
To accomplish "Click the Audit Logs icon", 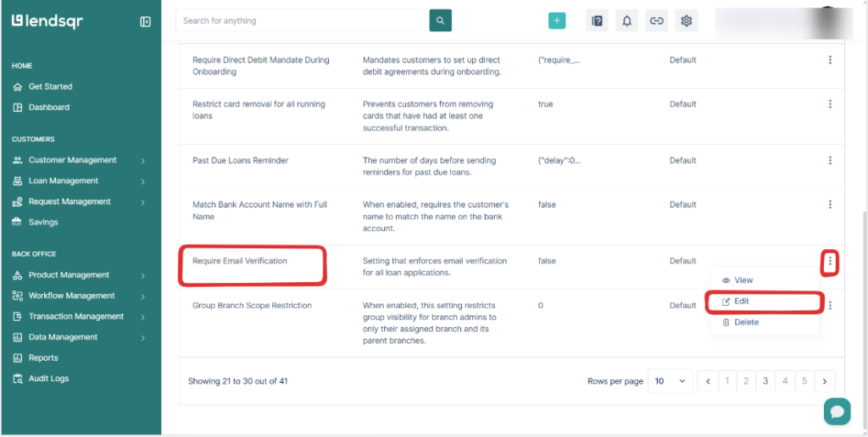I will pos(17,379).
